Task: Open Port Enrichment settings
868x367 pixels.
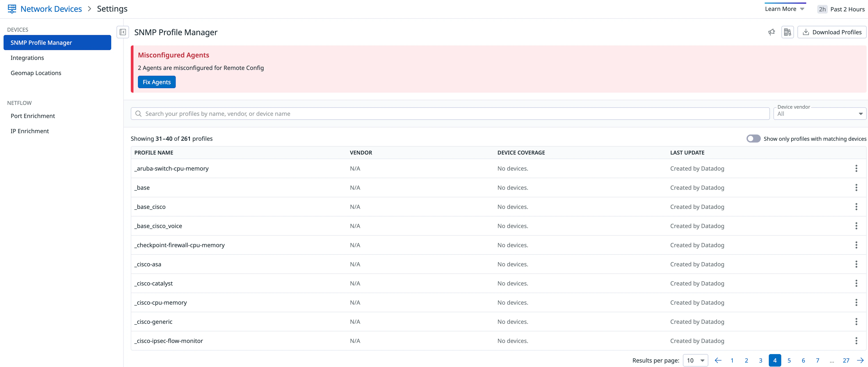Action: [x=33, y=116]
